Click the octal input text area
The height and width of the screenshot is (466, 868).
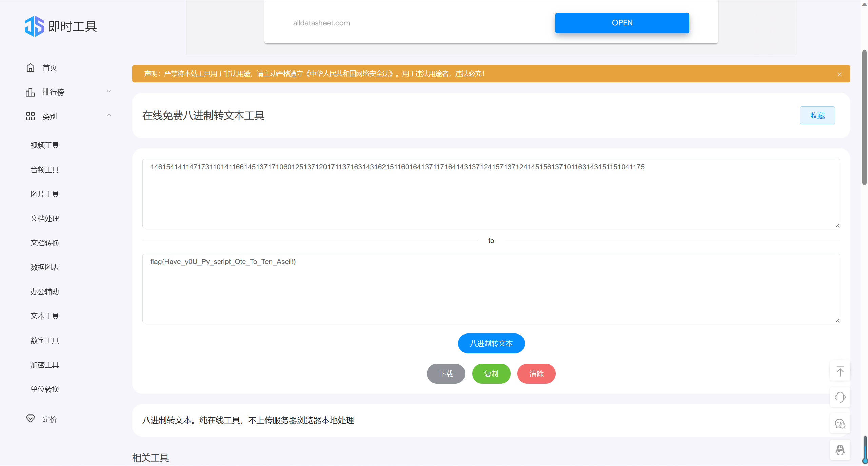click(491, 197)
